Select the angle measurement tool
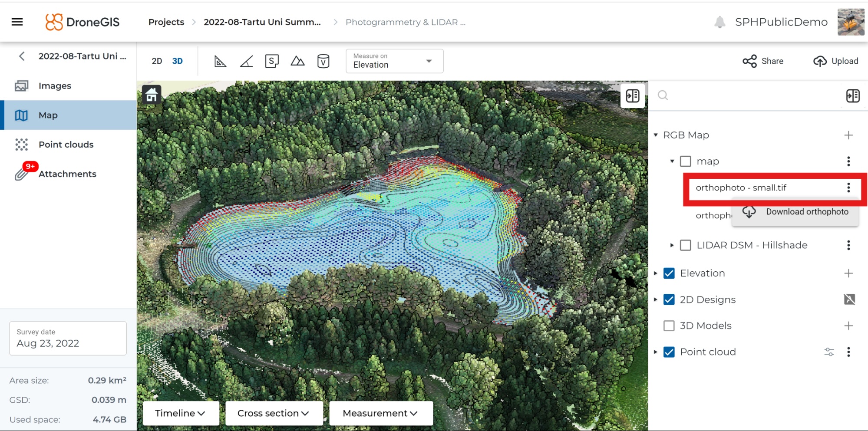This screenshot has height=431, width=868. pos(246,61)
